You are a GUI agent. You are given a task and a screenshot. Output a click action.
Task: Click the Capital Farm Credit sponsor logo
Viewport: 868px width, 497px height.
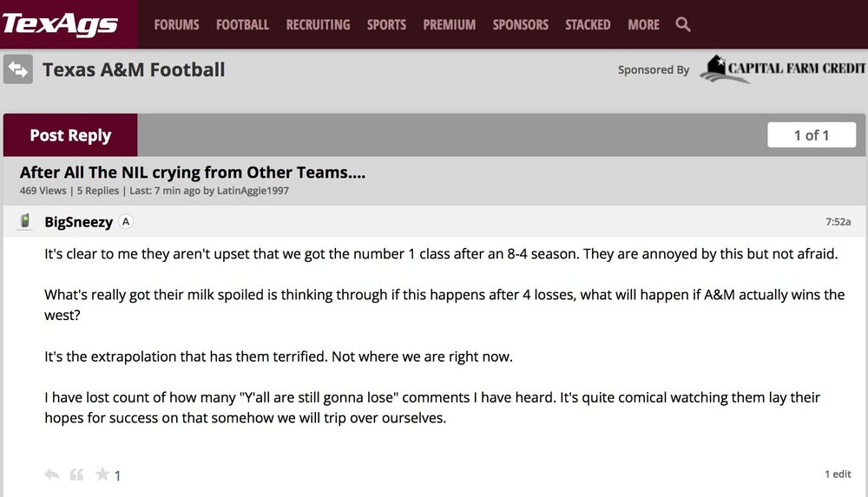[782, 69]
